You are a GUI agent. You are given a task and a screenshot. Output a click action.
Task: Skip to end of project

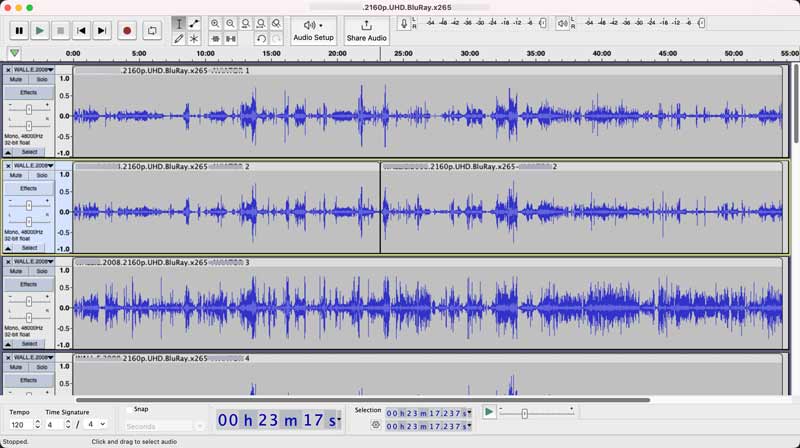[102, 31]
